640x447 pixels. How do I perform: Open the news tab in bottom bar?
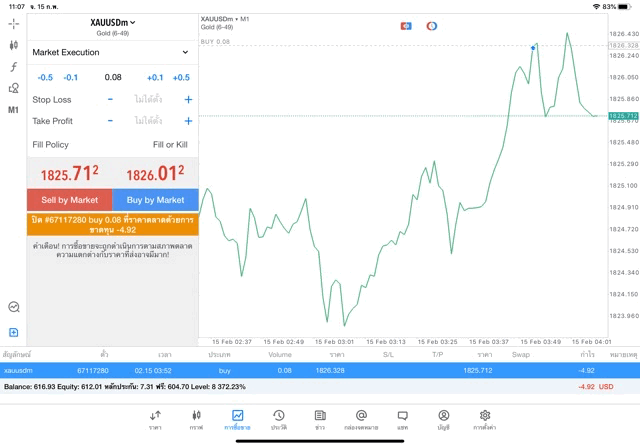point(320,420)
